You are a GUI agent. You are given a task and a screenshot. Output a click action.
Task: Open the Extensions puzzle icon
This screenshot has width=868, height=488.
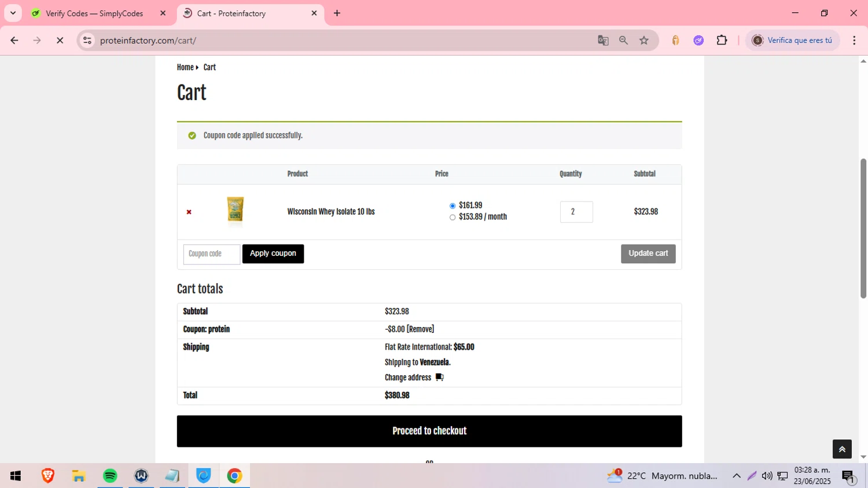[722, 41]
